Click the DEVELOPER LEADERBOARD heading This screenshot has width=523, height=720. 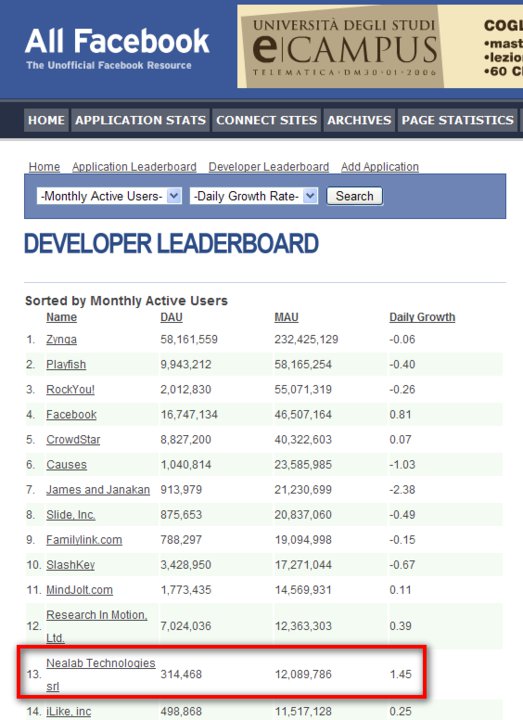pos(171,243)
